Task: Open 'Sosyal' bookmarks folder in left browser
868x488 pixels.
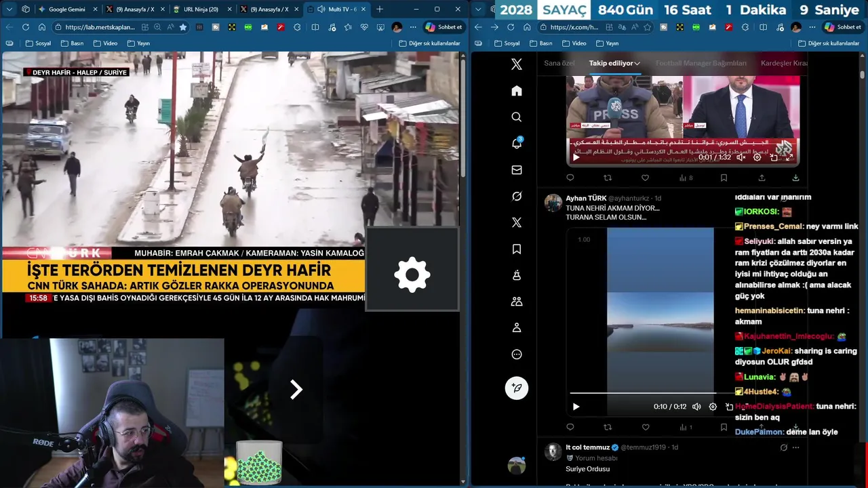Action: (38, 43)
